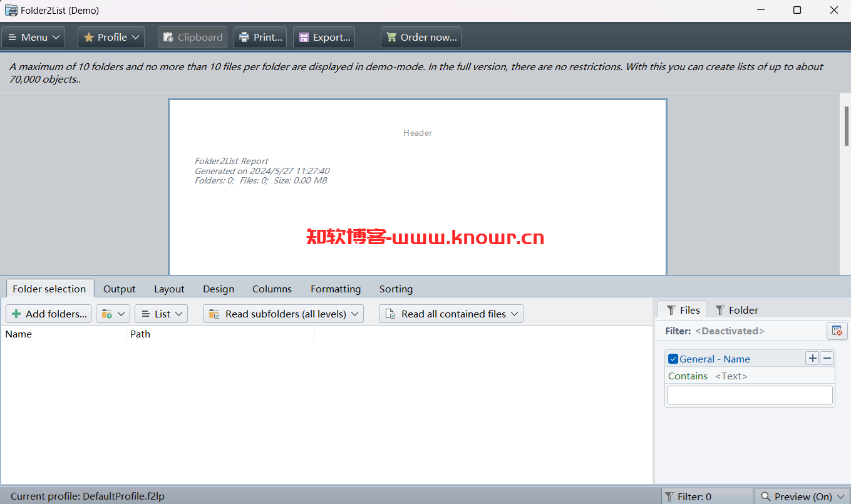Image resolution: width=851 pixels, height=504 pixels.
Task: Open the Menu dropdown button
Action: pyautogui.click(x=33, y=38)
